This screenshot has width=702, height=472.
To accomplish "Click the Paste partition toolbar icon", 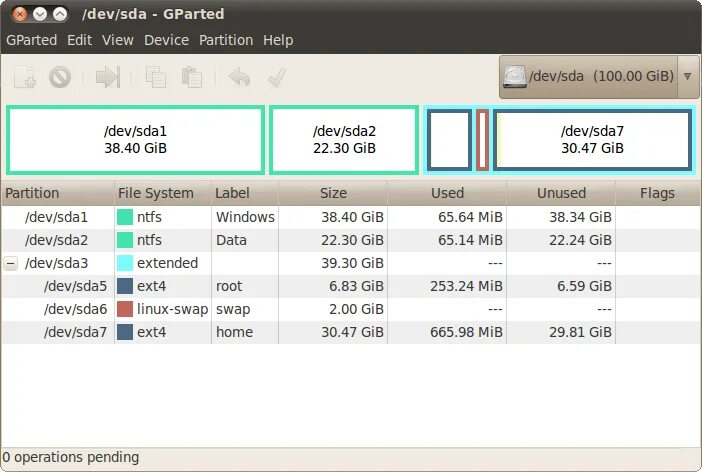I will (x=192, y=77).
